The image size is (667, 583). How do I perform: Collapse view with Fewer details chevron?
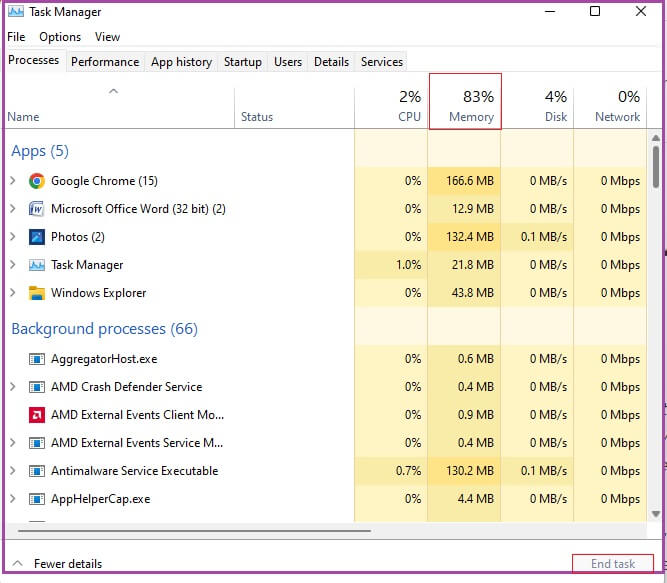click(x=17, y=564)
